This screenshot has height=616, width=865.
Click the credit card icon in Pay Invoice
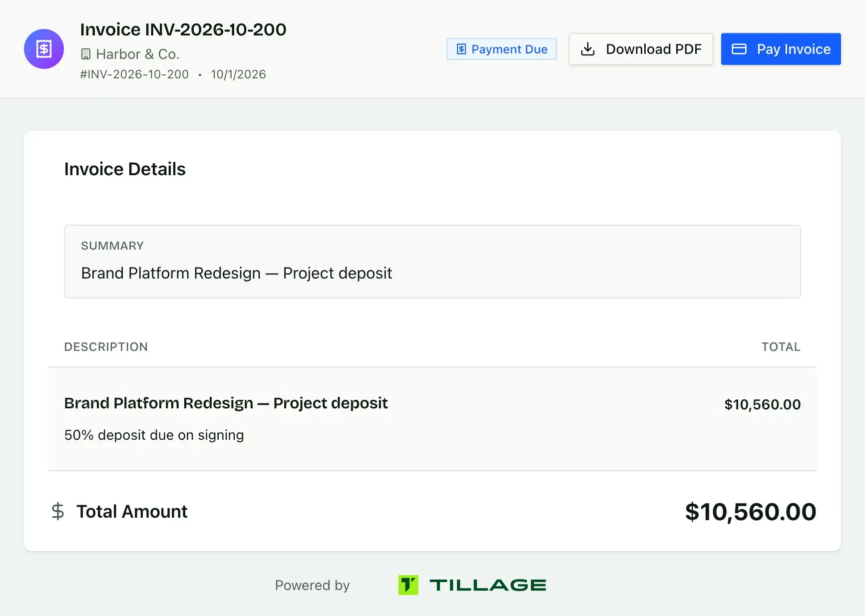739,49
